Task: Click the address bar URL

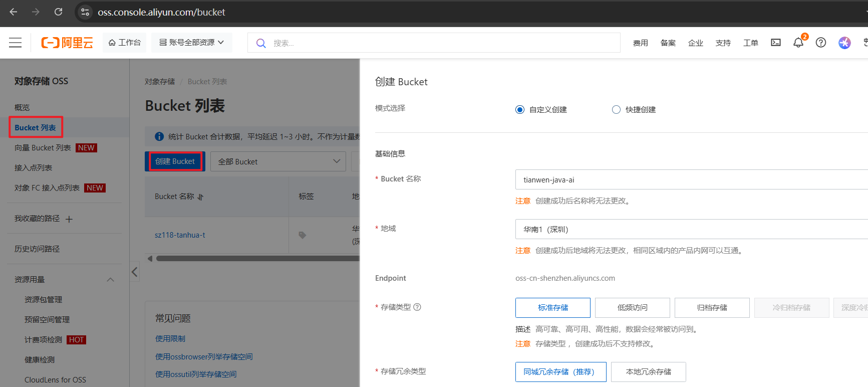Action: [x=161, y=12]
